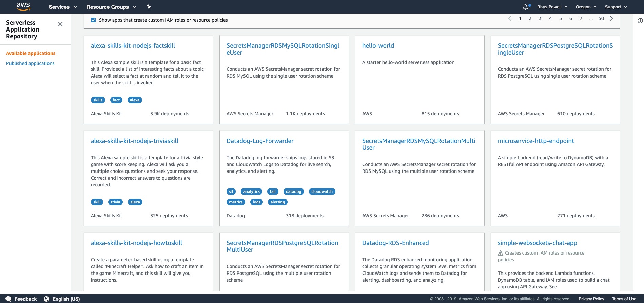This screenshot has width=644, height=303.
Task: Go to next page of applications
Action: pyautogui.click(x=611, y=18)
